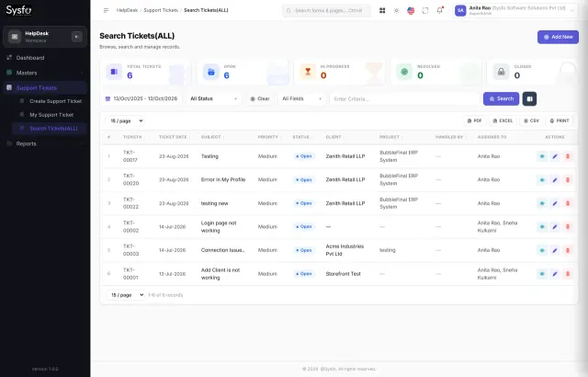Edit ticket TKT-00003 with the pencil icon
588x377 pixels.
[555, 250]
